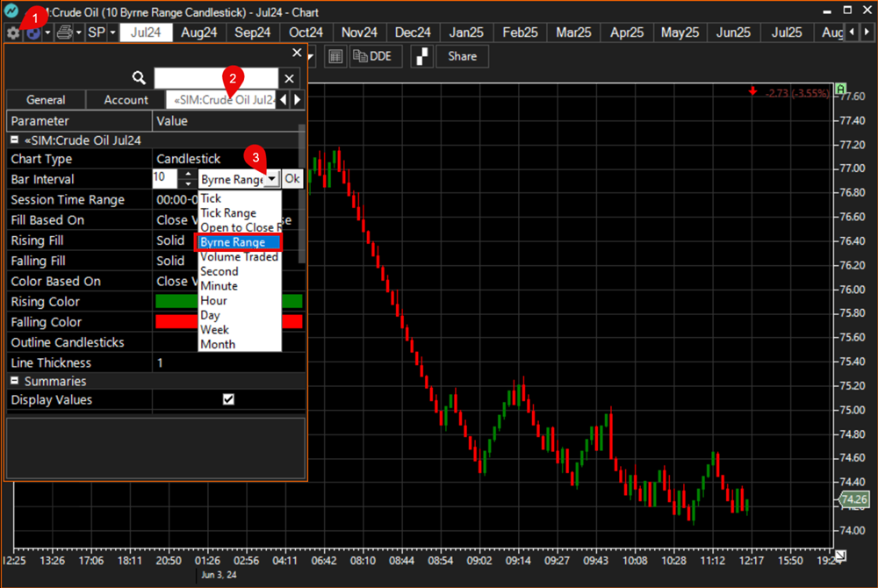Open chart settings gear icon
Viewport: 878px width, 588px height.
tap(12, 32)
